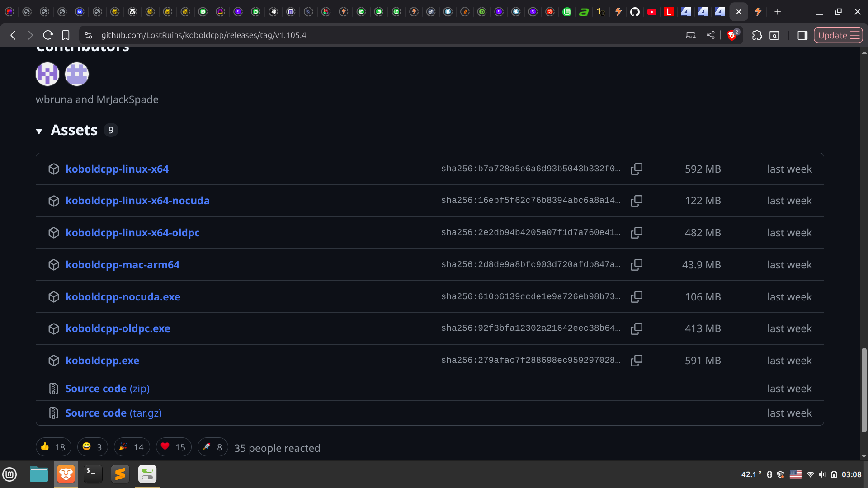Toggle thumbs up reaction with 18
This screenshot has width=868, height=488.
[x=53, y=447]
